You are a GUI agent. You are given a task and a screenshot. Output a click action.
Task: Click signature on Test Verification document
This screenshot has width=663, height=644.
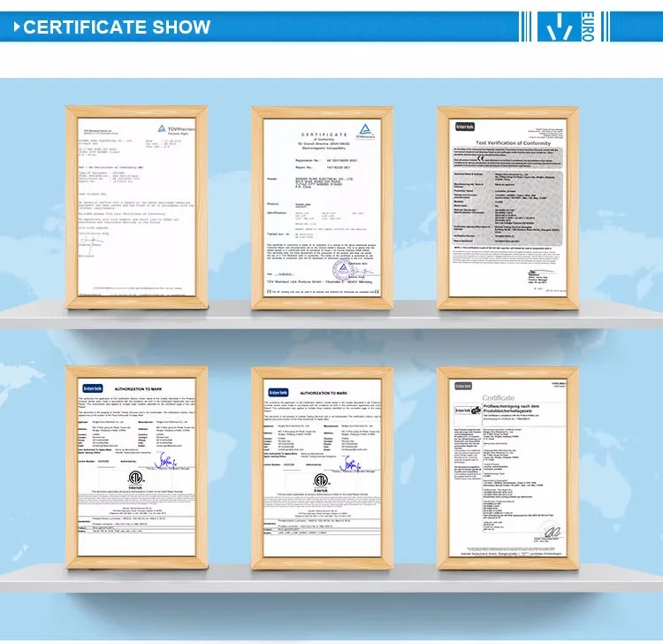541,271
